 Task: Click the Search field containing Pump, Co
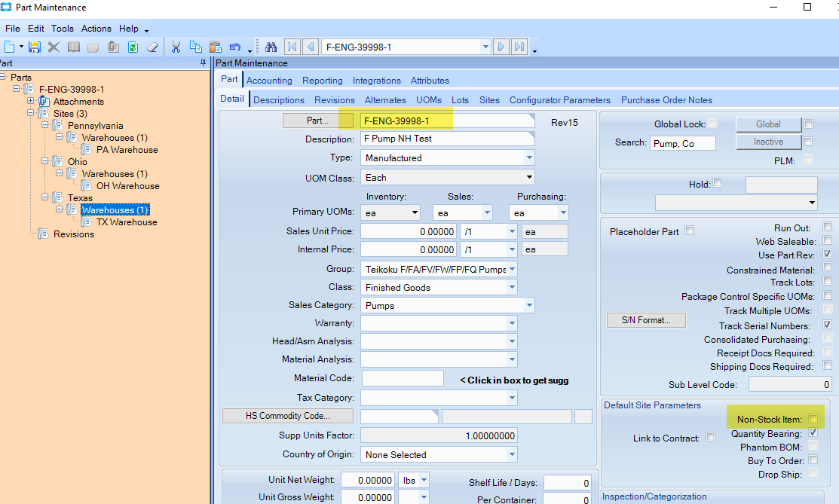(x=683, y=143)
